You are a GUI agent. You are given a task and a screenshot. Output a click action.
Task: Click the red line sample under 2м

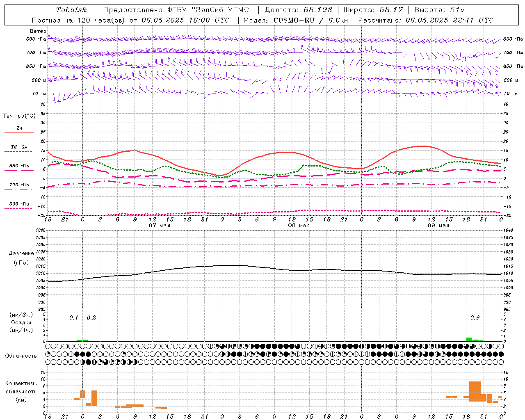coord(19,133)
